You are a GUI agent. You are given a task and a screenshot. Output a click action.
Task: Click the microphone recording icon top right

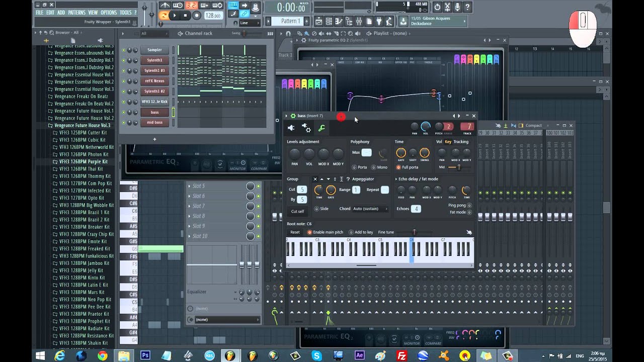457,7
